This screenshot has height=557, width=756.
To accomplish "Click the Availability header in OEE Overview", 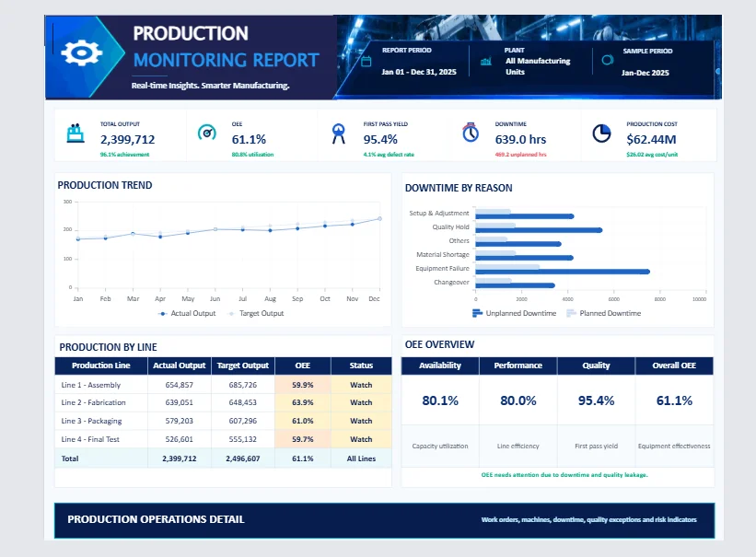I will (440, 366).
